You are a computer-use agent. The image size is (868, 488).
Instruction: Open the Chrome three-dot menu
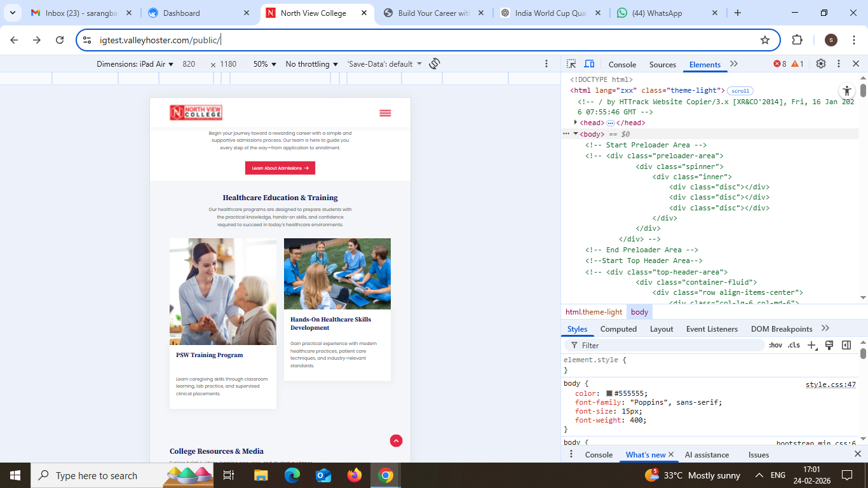pyautogui.click(x=855, y=40)
